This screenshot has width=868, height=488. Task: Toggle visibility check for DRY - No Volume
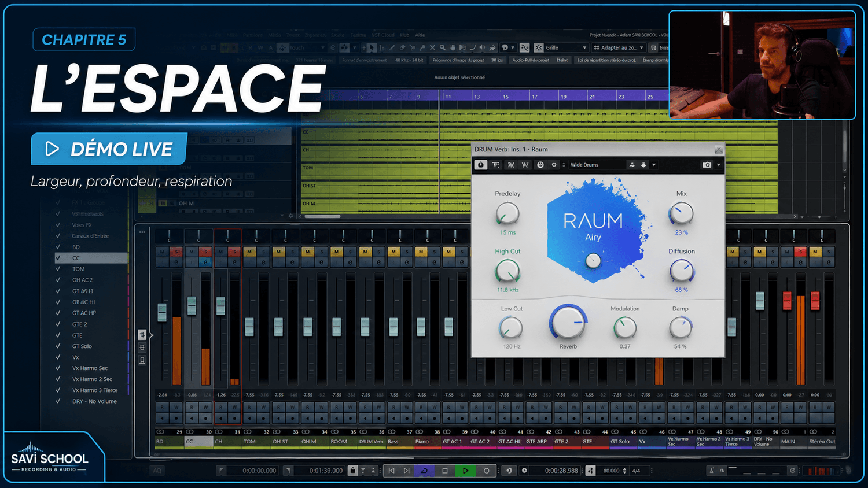[58, 401]
